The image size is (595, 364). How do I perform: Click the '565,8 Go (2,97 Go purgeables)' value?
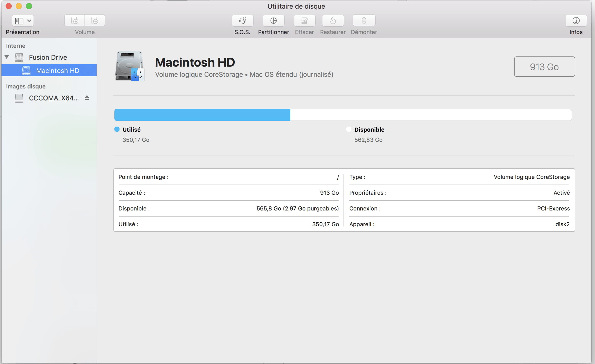[297, 208]
